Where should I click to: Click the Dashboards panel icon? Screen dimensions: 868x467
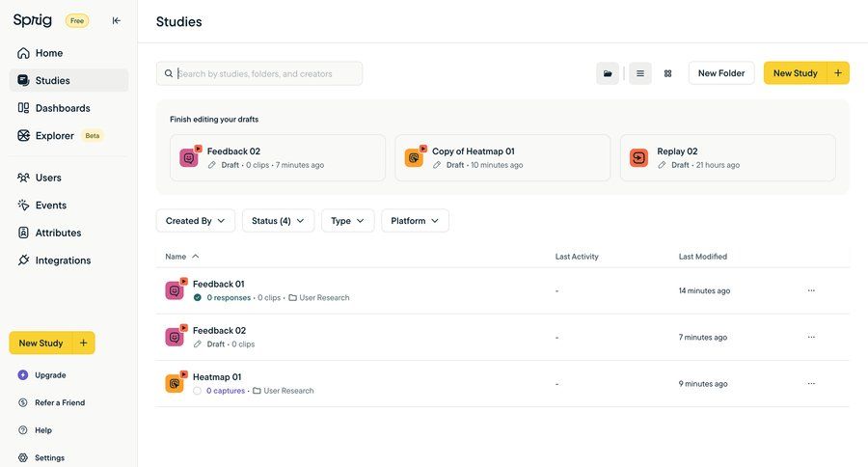coord(23,107)
